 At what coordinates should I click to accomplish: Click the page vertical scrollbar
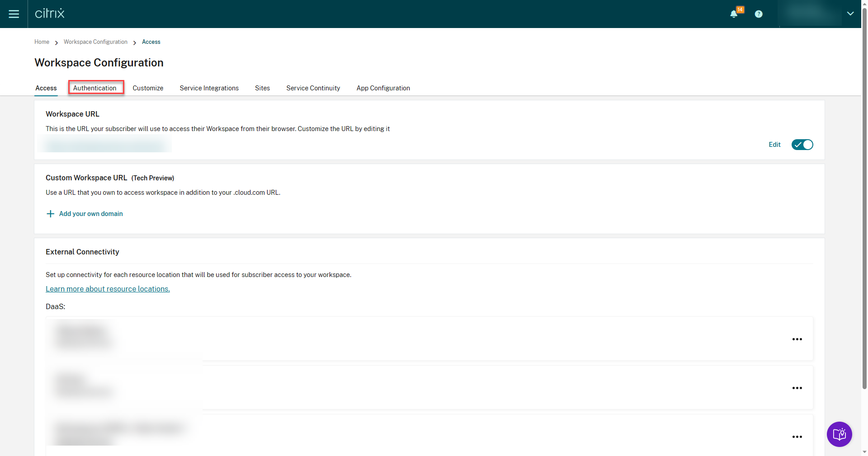pyautogui.click(x=864, y=199)
